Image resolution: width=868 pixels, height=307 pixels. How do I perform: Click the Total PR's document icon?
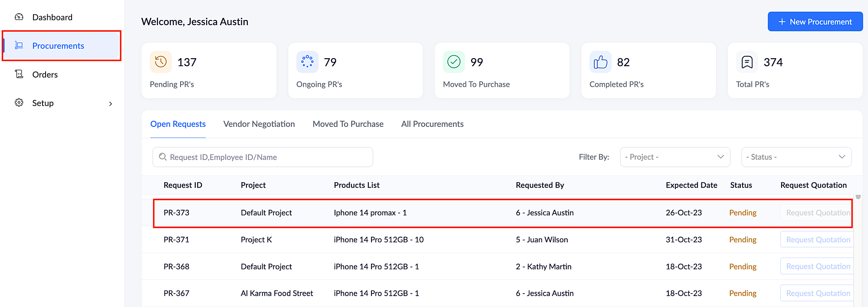[x=747, y=62]
